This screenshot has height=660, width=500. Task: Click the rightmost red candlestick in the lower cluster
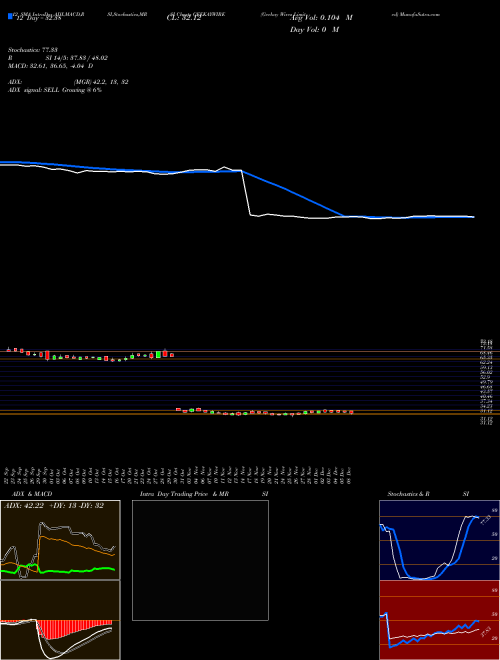tap(351, 412)
